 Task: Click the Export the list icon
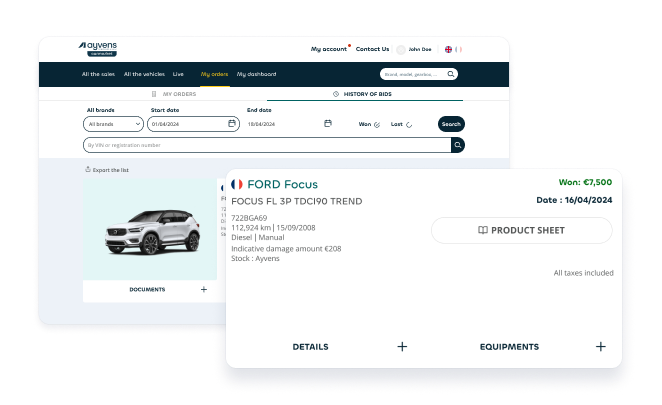click(88, 169)
